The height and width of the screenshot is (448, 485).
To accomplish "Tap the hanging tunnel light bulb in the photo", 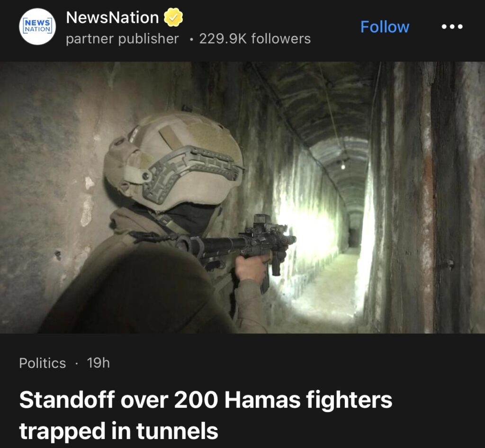I will [343, 166].
